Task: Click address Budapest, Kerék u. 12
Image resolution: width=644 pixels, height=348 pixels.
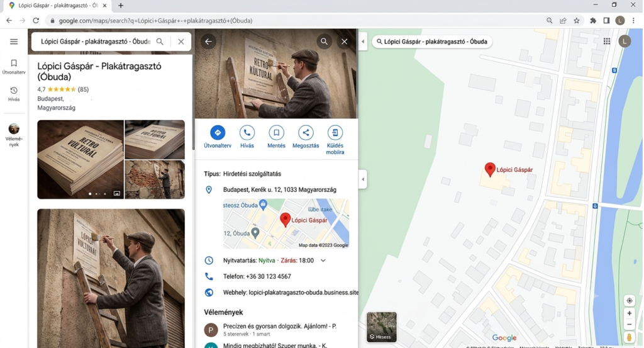Action: (280, 190)
